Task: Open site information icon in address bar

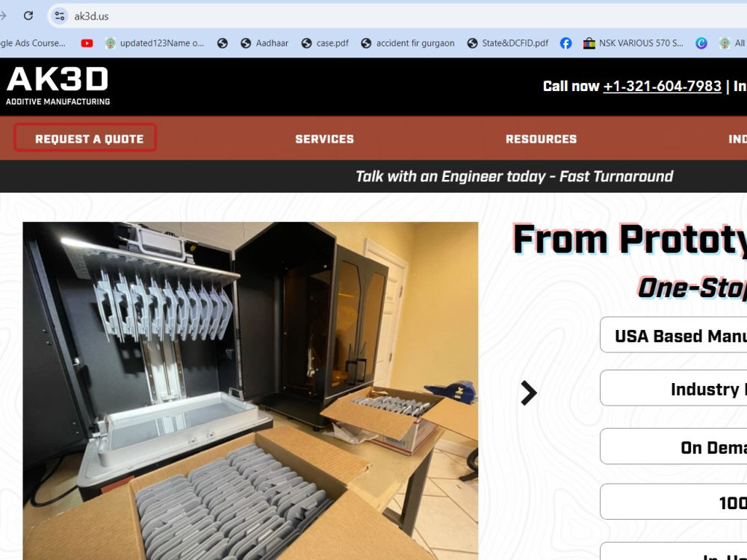Action: (x=60, y=16)
